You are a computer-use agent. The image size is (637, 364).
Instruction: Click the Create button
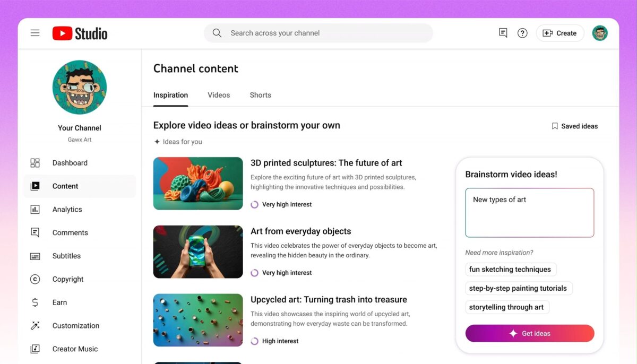[560, 33]
